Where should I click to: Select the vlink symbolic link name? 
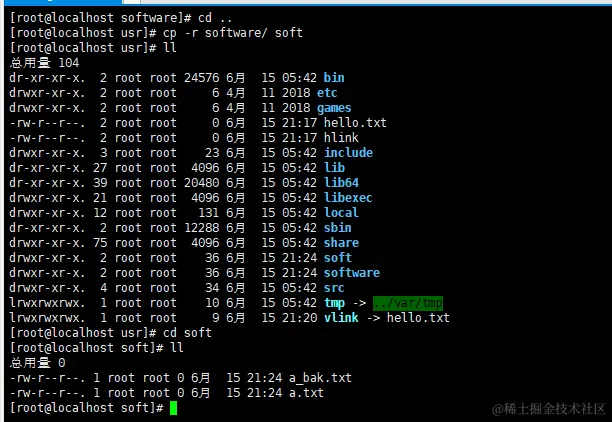[x=341, y=318]
